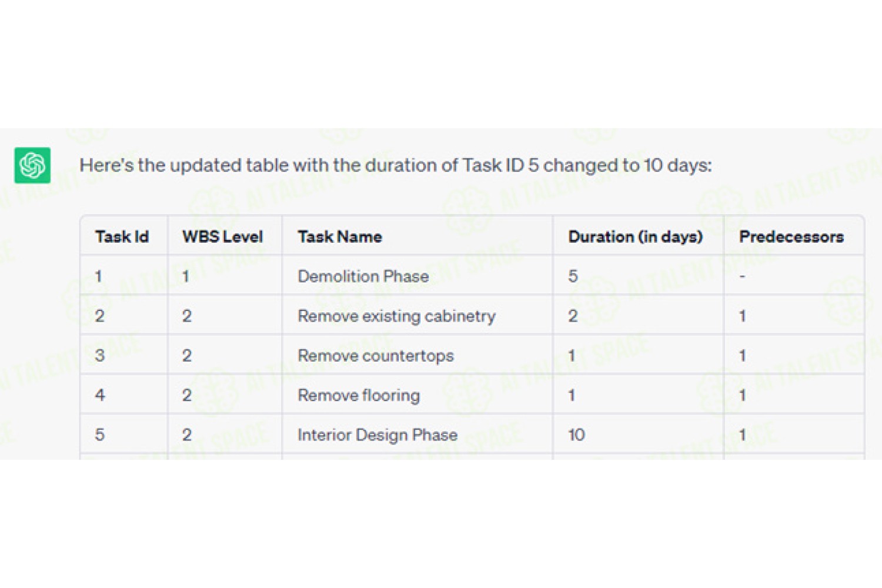This screenshot has width=882, height=588.
Task: Click the Task Name column header
Action: tap(340, 236)
